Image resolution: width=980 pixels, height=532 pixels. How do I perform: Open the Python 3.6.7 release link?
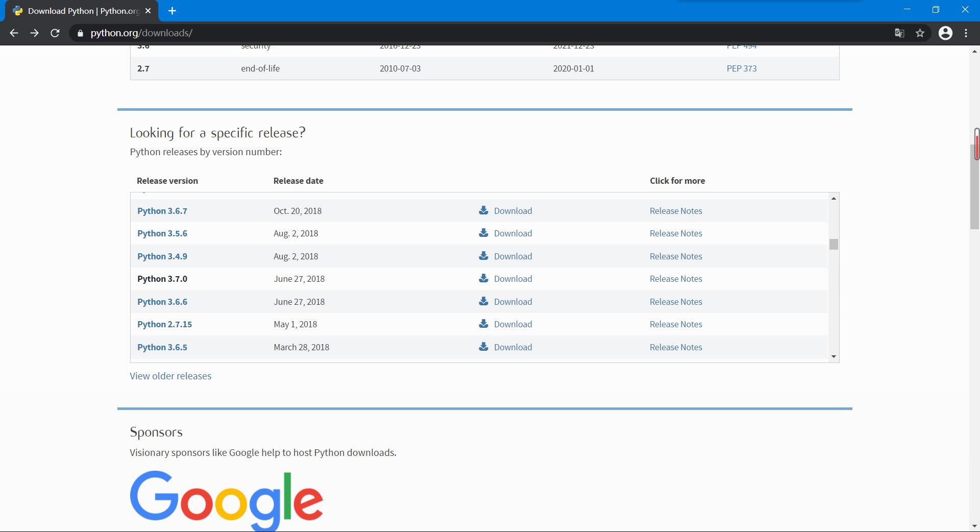162,211
